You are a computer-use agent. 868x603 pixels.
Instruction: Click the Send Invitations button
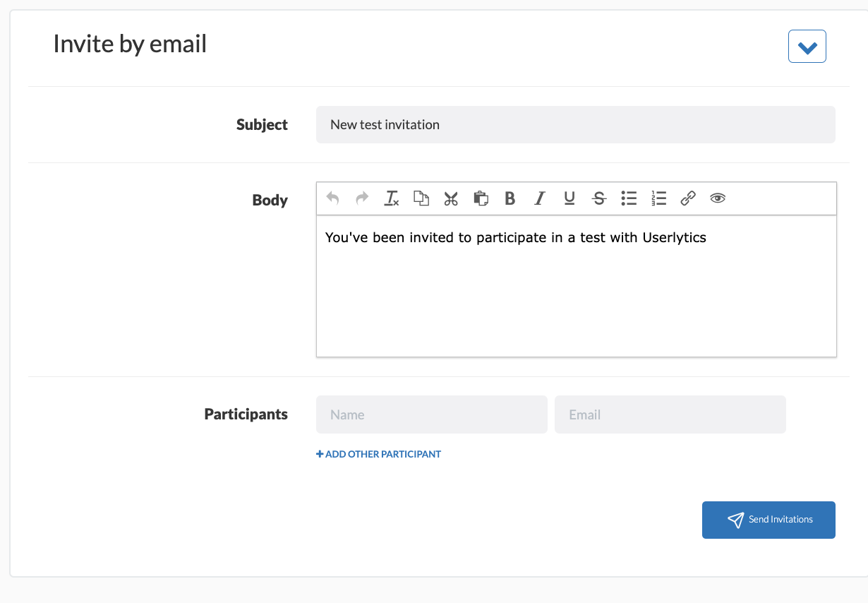coord(768,519)
